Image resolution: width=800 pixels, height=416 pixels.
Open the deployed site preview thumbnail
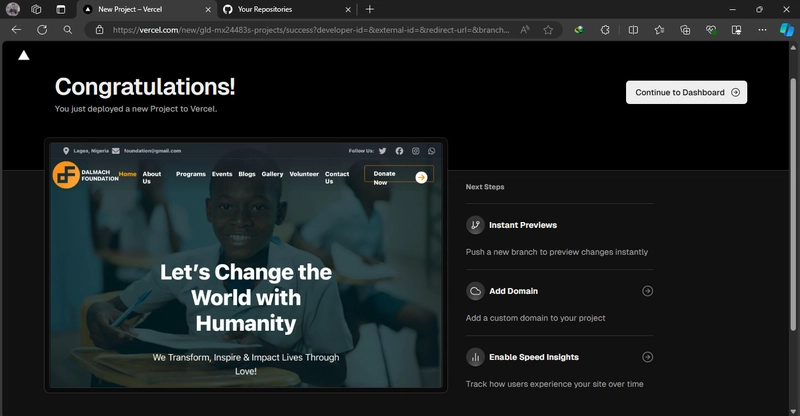tap(246, 265)
